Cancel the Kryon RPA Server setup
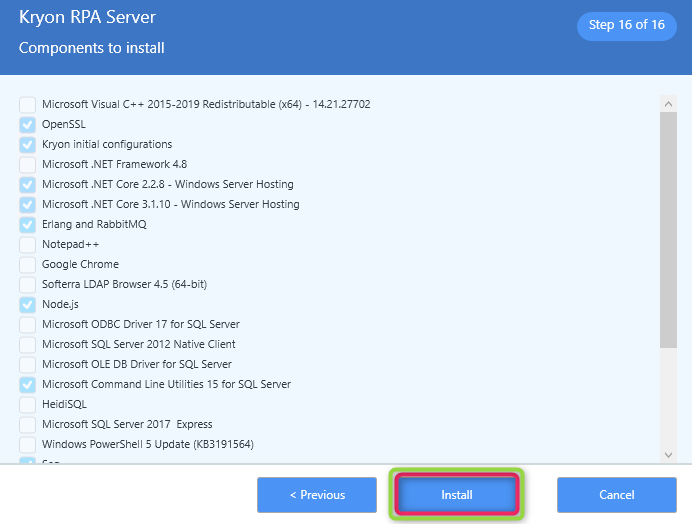Viewport: 692px width, 524px height. point(617,495)
